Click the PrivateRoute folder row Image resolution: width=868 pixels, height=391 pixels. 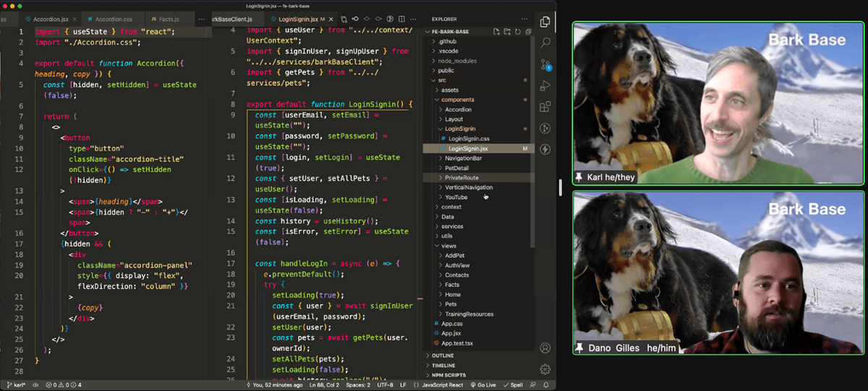click(x=477, y=177)
